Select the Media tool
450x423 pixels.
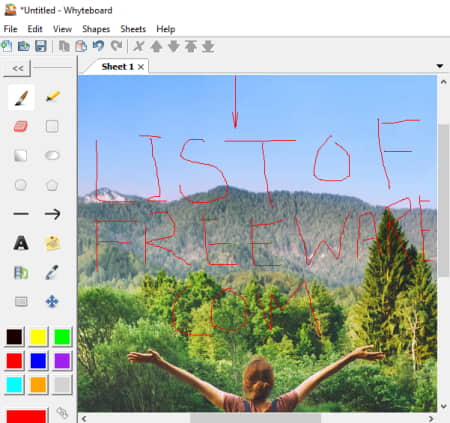point(21,272)
